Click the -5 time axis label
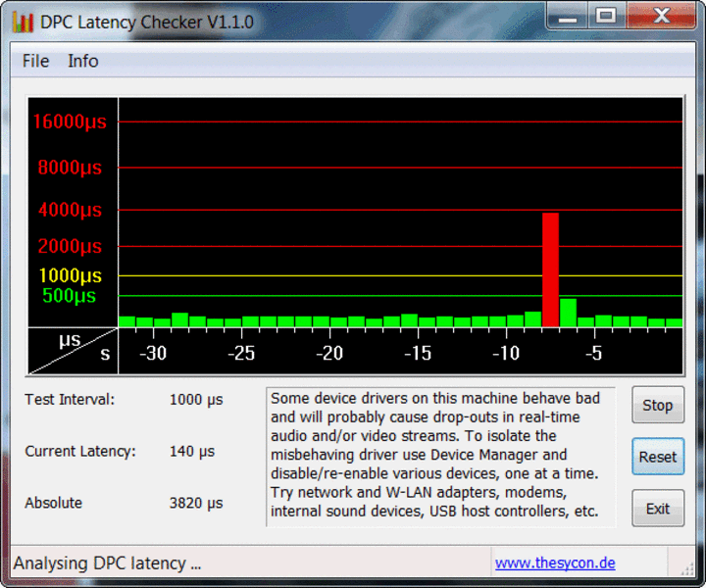Viewport: 706px width, 588px height. (x=593, y=353)
